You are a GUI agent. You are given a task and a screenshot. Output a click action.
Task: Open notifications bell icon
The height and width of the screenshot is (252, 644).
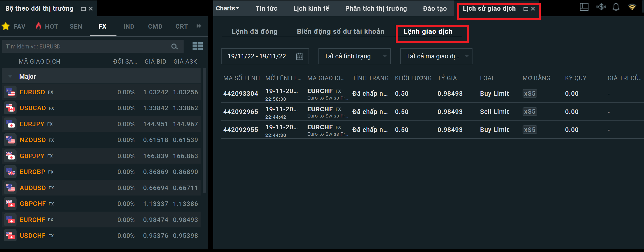click(616, 7)
